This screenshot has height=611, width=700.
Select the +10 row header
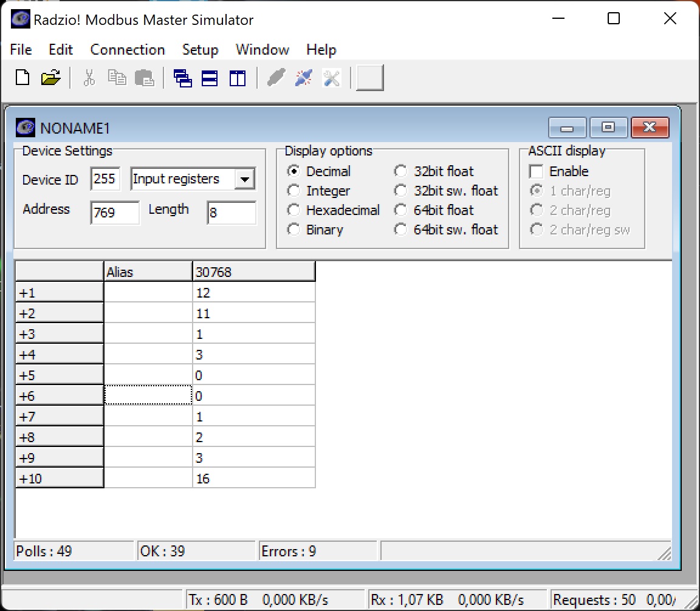click(60, 479)
